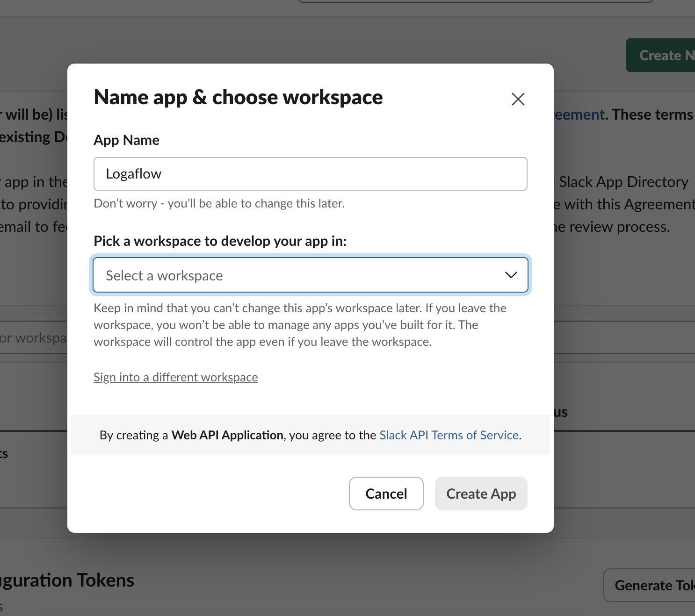Screen dimensions: 695x616
Task: Select the Logaflow text for editing
Action: [133, 173]
